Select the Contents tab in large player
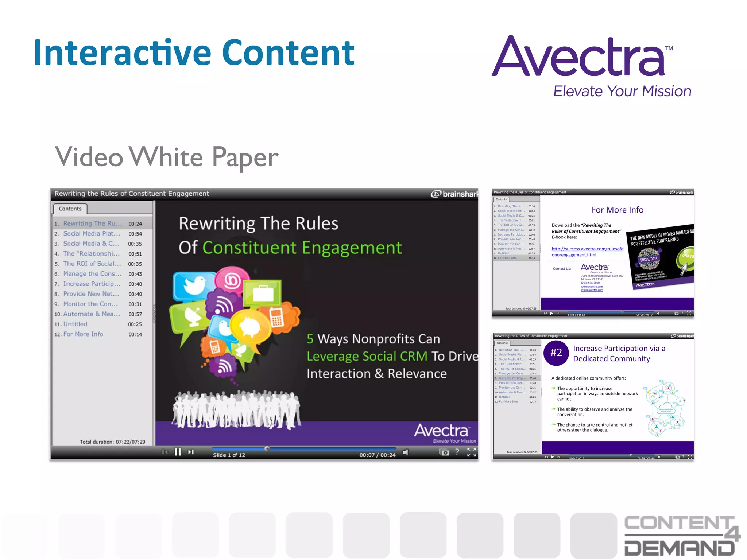This screenshot has height=560, width=747. coord(70,209)
